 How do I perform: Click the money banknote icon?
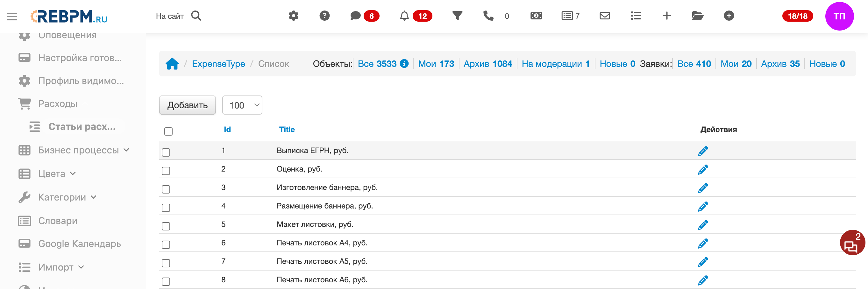pos(536,16)
